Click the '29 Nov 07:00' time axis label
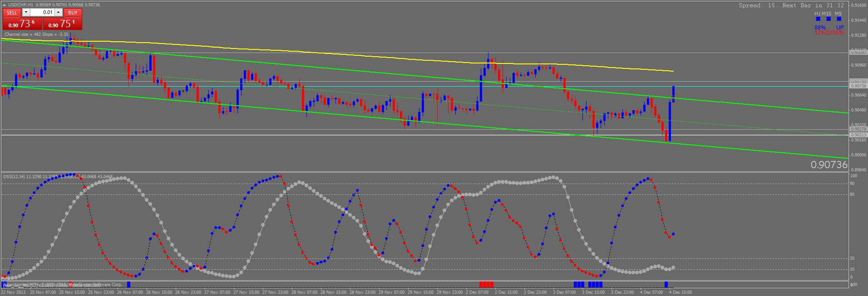The image size is (868, 296). coord(392,292)
